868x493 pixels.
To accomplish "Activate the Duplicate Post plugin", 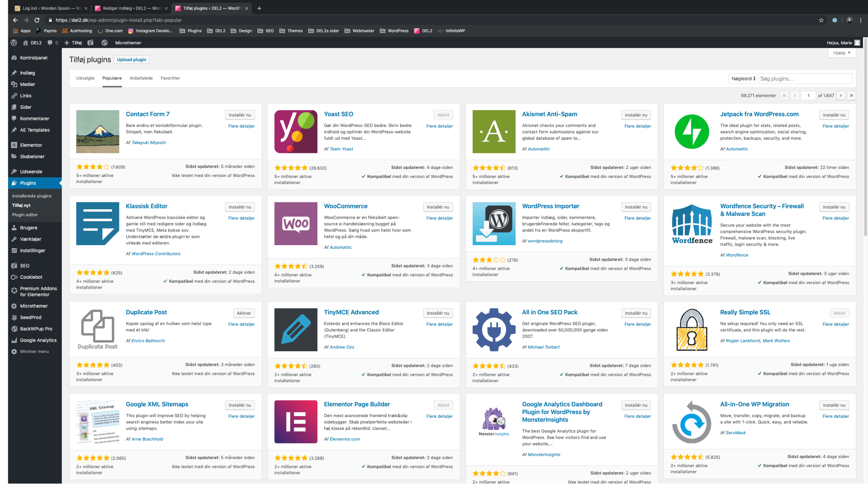I will (x=244, y=313).
